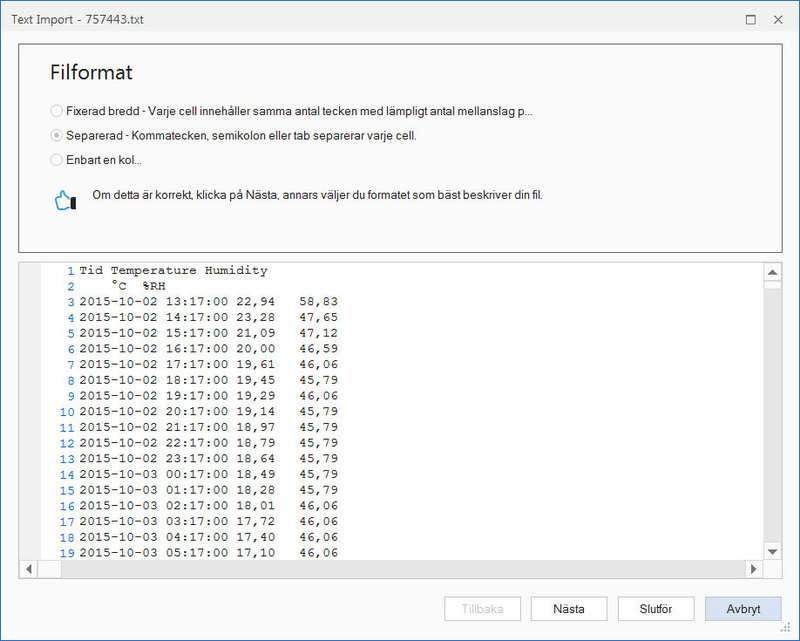Click the horizontal scroll left arrow
The width and height of the screenshot is (800, 641).
[x=29, y=569]
